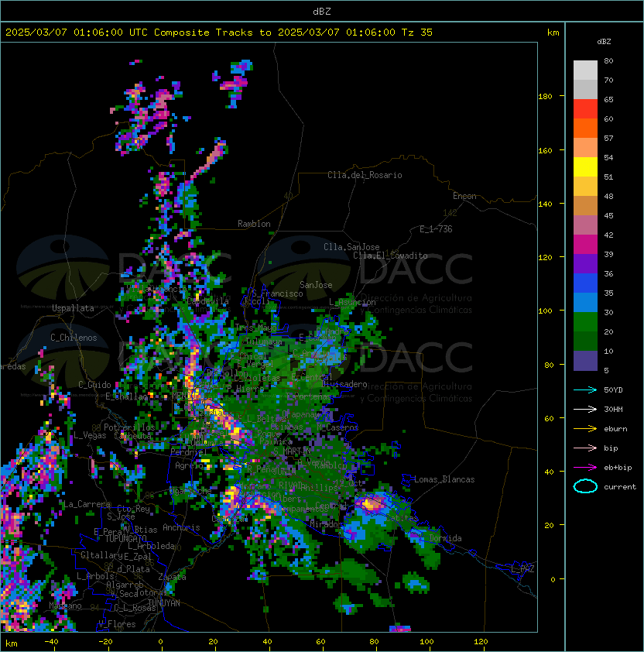Click the 'V_Flores' map label
644x652 pixels.
117,624
